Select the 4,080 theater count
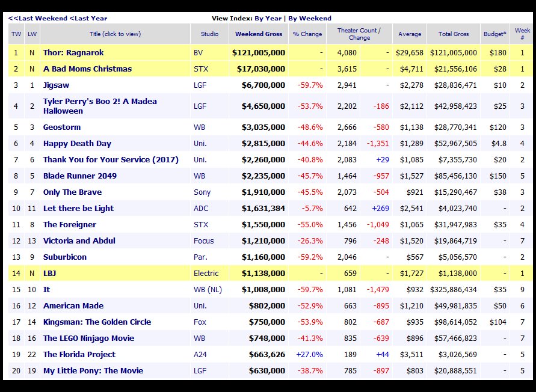Image resolution: width=536 pixels, height=392 pixels. click(347, 53)
